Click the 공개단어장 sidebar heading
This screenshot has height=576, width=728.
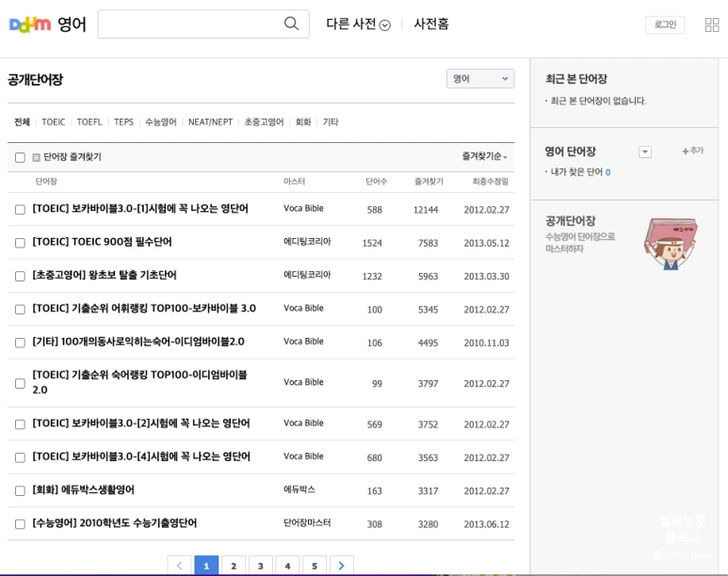(x=571, y=221)
